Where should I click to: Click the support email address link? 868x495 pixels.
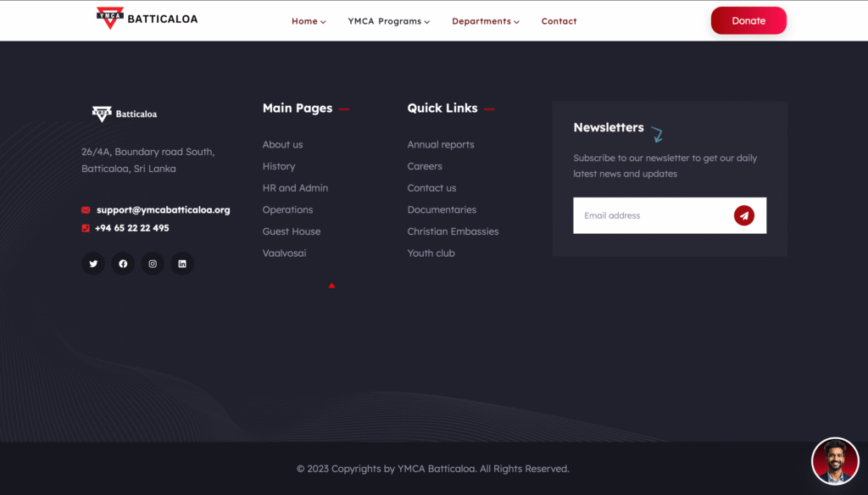pos(163,210)
